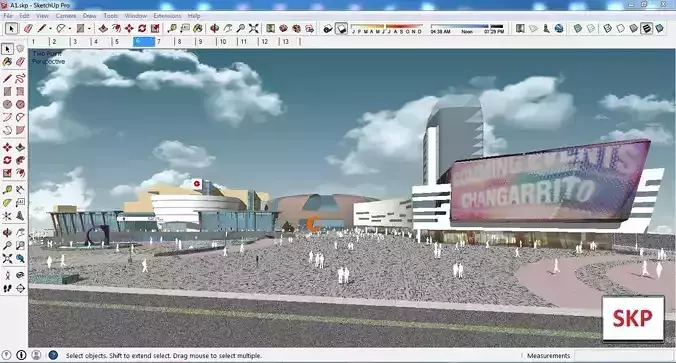Viewport: 676px width, 363px height.
Task: Click Push/Pull in the top toolbar
Action: pos(103,28)
